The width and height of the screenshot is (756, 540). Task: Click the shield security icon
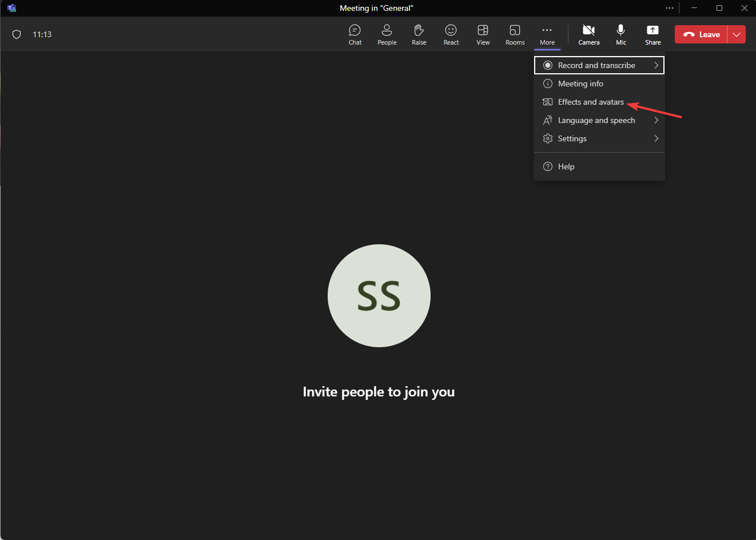(17, 34)
